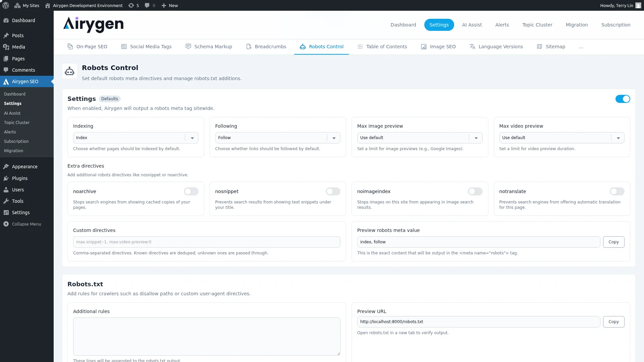This screenshot has width=644, height=362.
Task: Click the Preview robots meta value field
Action: (479, 242)
